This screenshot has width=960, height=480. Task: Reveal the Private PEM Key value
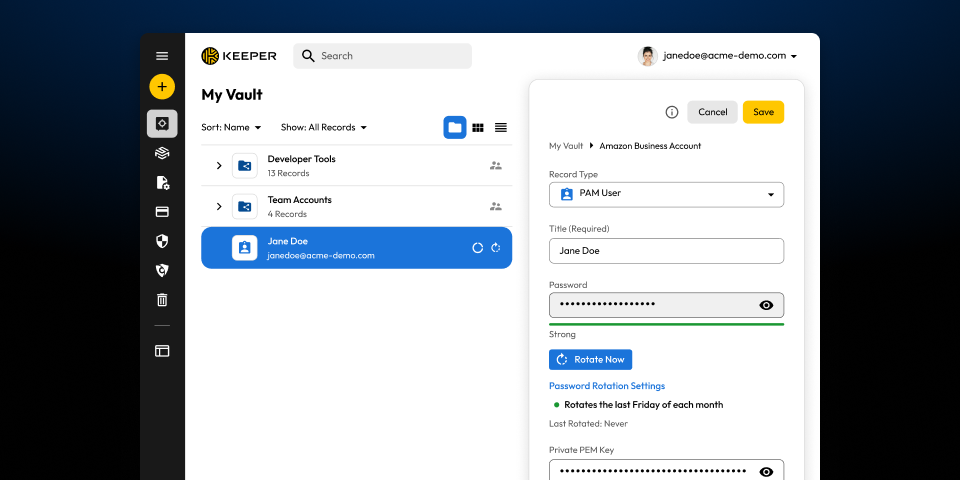click(766, 472)
